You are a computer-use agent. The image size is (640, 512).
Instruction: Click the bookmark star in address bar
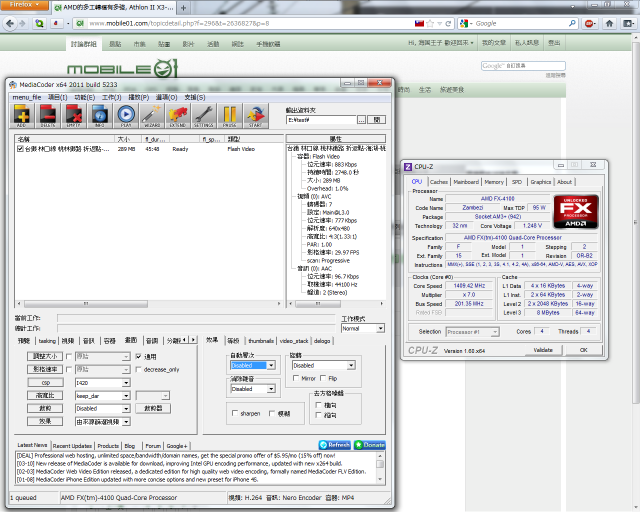(430, 24)
